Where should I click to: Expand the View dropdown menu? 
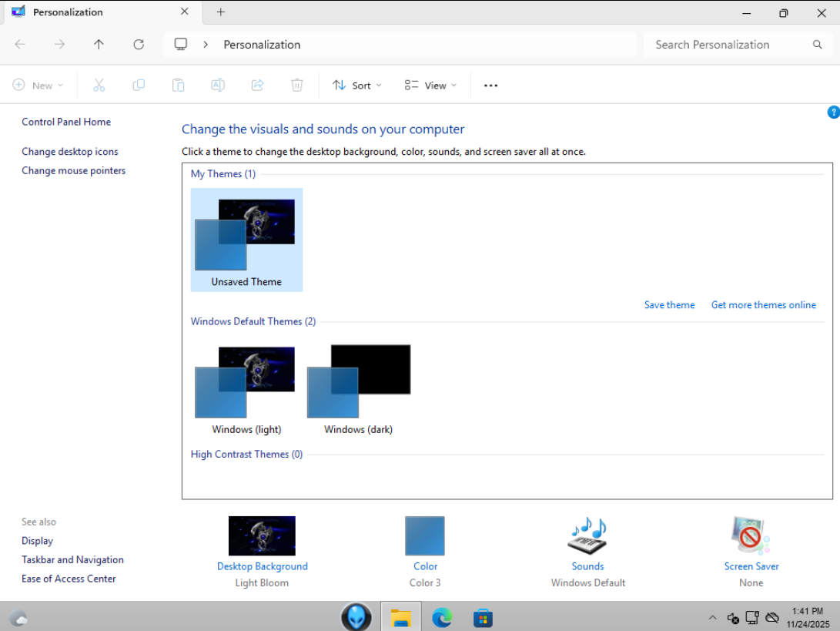(430, 86)
